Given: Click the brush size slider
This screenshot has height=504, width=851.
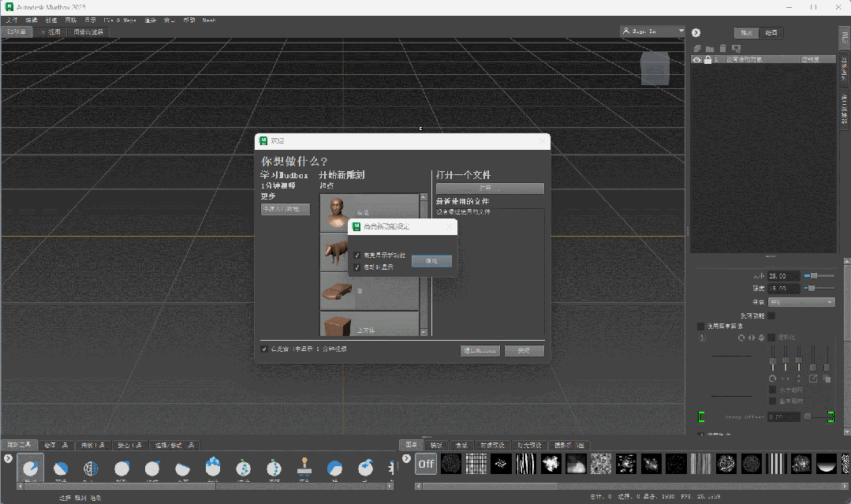Looking at the screenshot, I should (x=819, y=275).
